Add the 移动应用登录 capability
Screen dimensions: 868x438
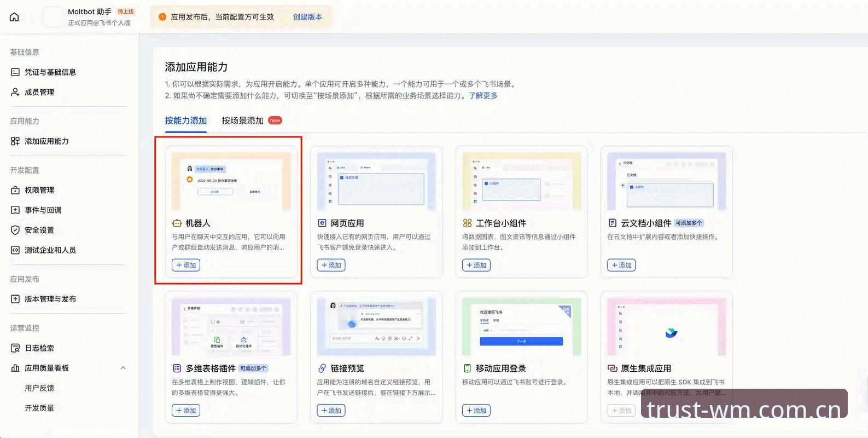pos(476,411)
